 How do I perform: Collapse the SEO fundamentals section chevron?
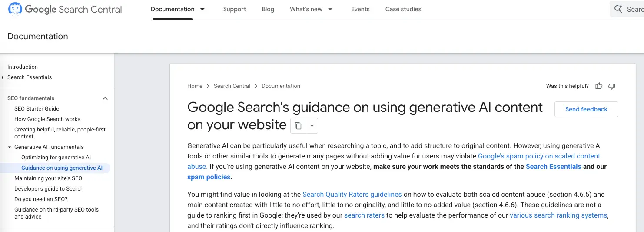pyautogui.click(x=105, y=98)
